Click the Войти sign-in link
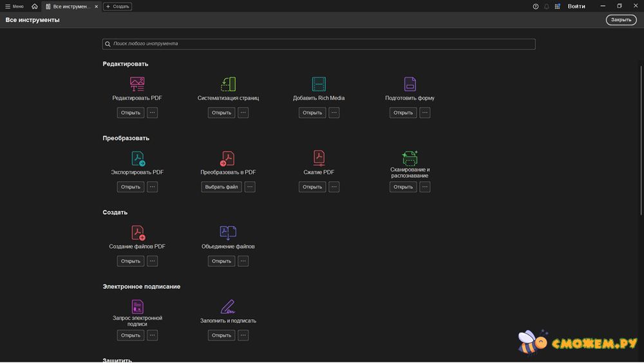Image resolution: width=644 pixels, height=363 pixels. (x=576, y=6)
